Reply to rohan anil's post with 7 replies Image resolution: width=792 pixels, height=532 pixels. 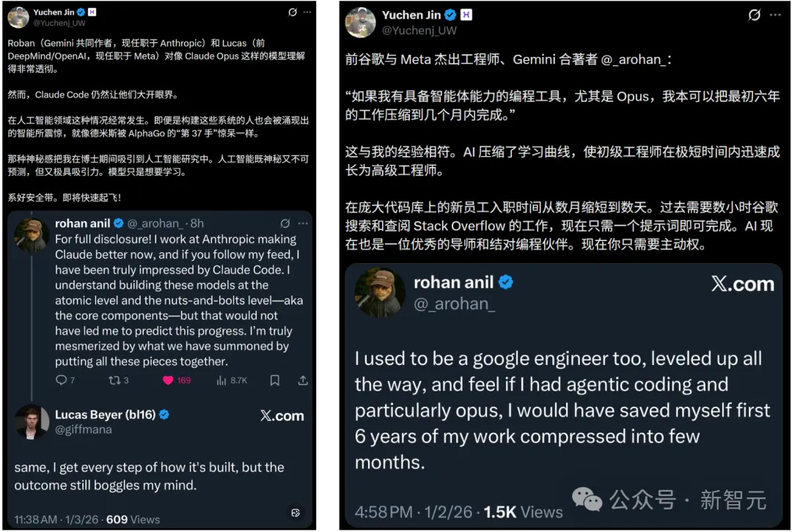tap(61, 380)
